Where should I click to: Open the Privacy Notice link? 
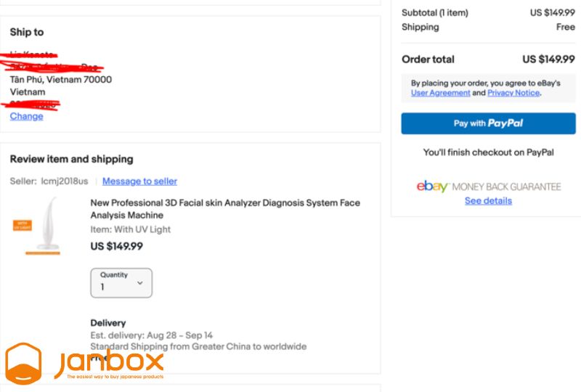point(513,93)
